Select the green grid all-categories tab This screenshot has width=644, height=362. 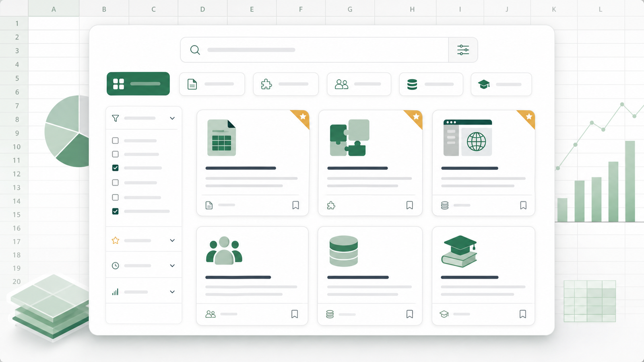pos(138,84)
